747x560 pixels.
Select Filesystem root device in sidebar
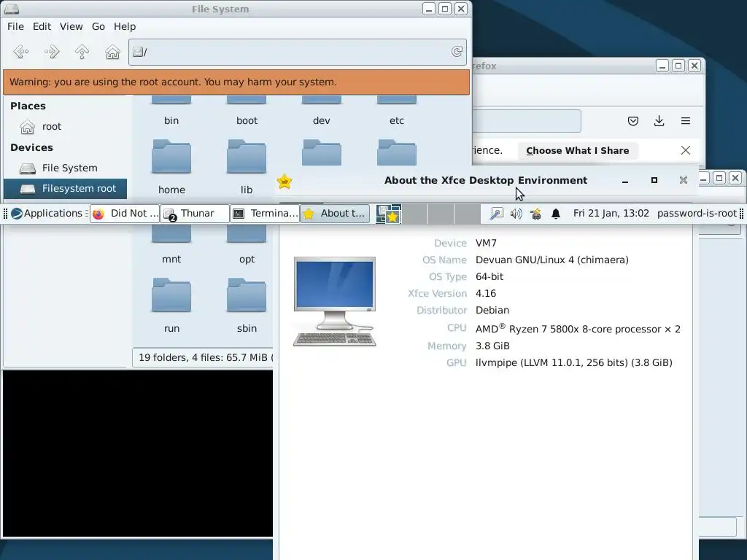[x=65, y=189]
